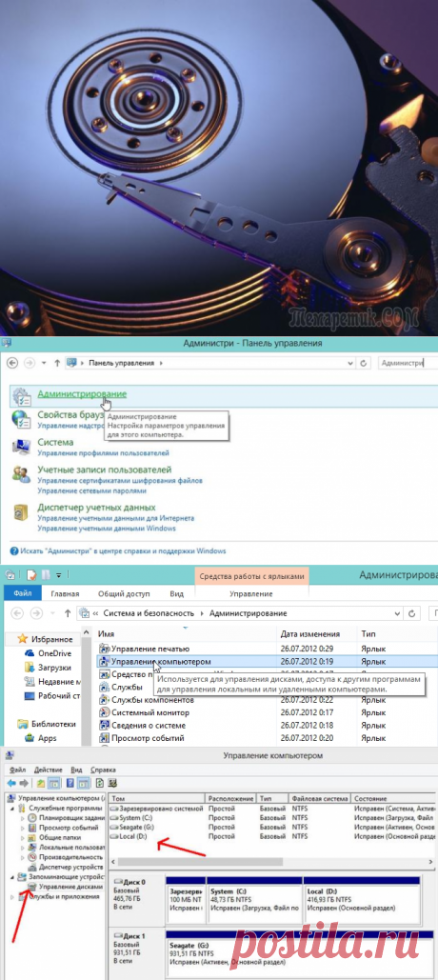The height and width of the screenshot is (980, 438).
Task: Click Управление учетными данными для Интернета
Action: click(115, 518)
